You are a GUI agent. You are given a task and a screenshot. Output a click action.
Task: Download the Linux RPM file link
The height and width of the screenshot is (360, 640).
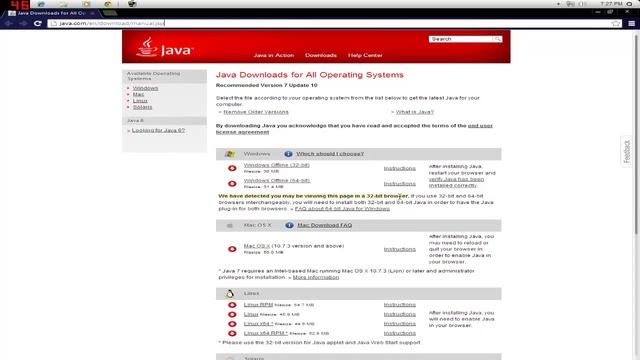[258, 305]
